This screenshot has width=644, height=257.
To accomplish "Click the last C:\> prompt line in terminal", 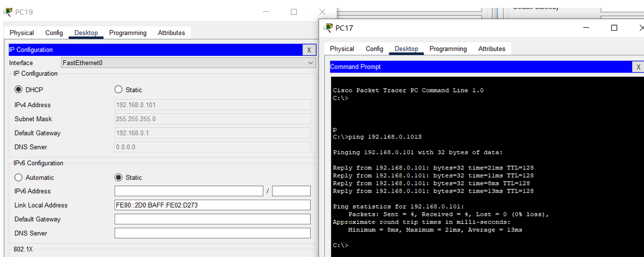I will (341, 245).
